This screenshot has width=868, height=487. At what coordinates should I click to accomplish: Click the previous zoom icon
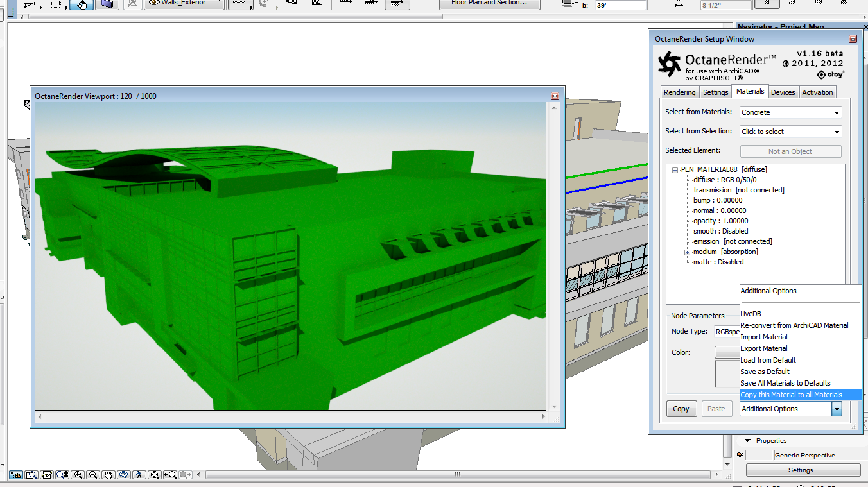(x=170, y=475)
